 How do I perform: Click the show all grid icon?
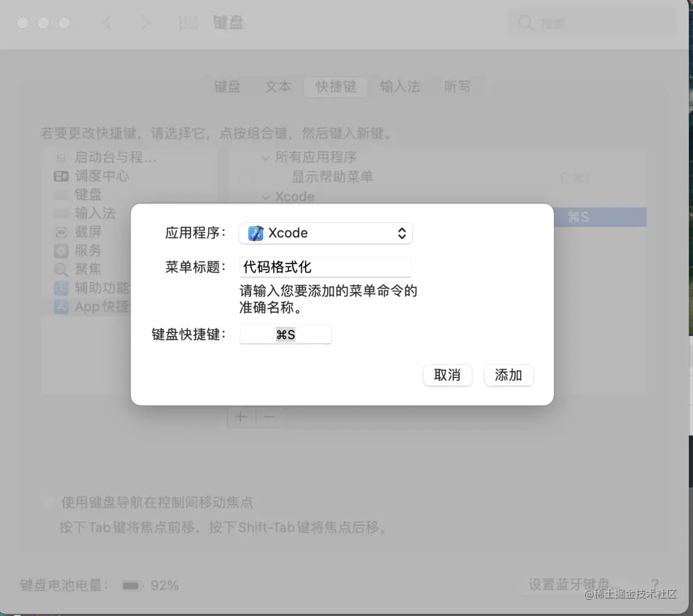188,23
